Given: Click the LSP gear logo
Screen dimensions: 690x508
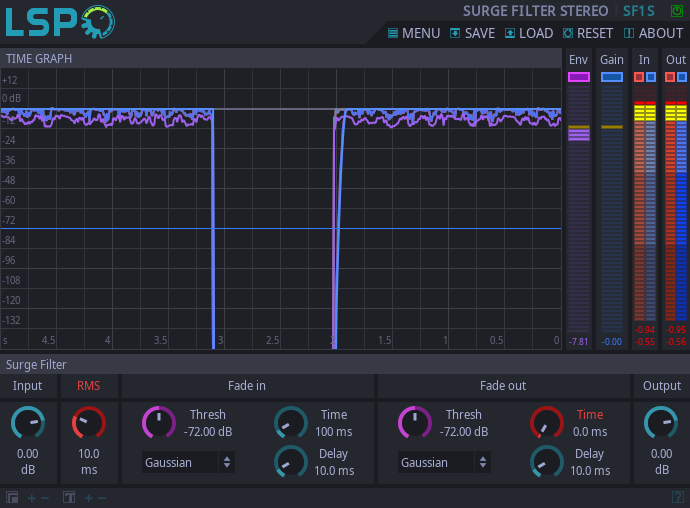Looking at the screenshot, I should (60, 22).
